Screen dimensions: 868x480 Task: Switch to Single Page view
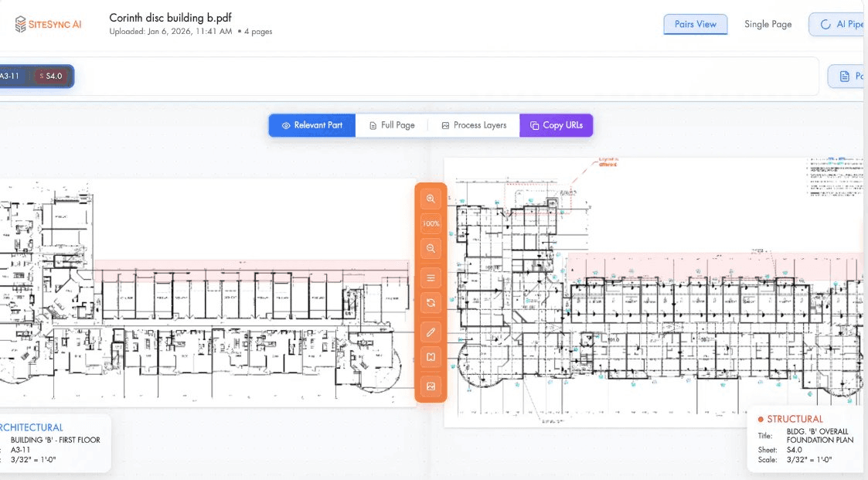pos(768,24)
